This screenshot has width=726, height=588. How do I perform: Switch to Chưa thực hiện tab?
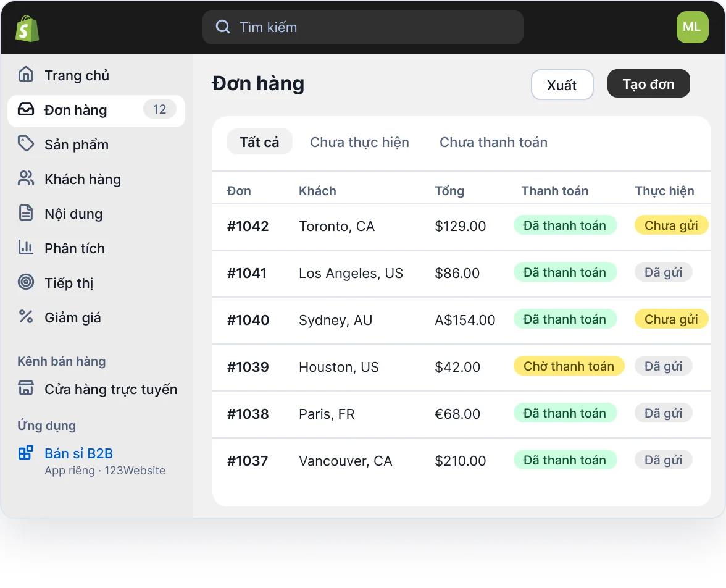click(x=360, y=142)
